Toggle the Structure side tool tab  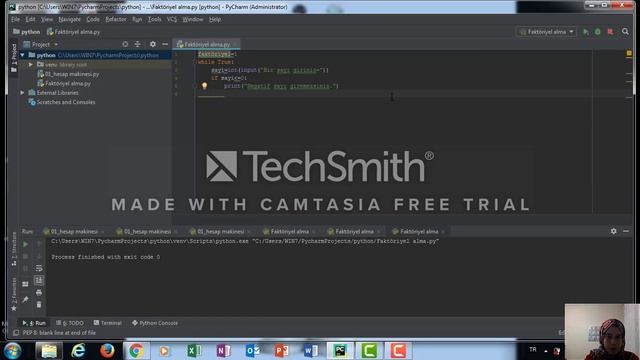(14, 249)
